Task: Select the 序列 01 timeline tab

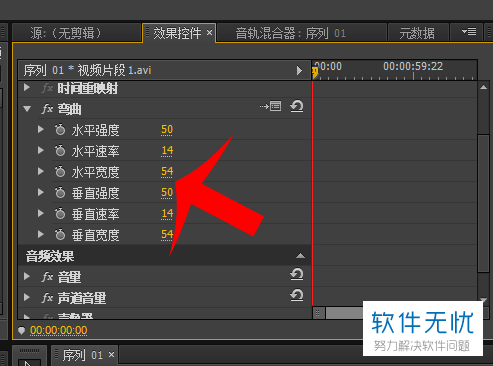Action: point(83,355)
